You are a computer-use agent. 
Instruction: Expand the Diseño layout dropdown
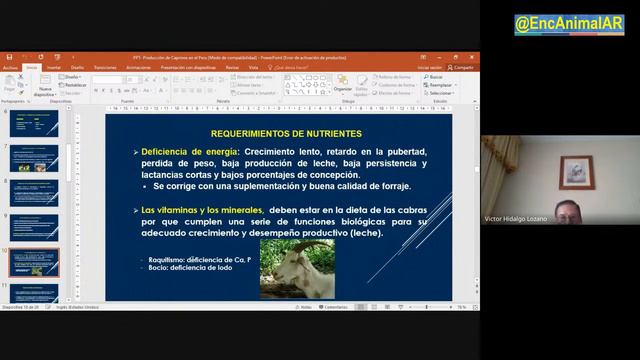(70, 77)
